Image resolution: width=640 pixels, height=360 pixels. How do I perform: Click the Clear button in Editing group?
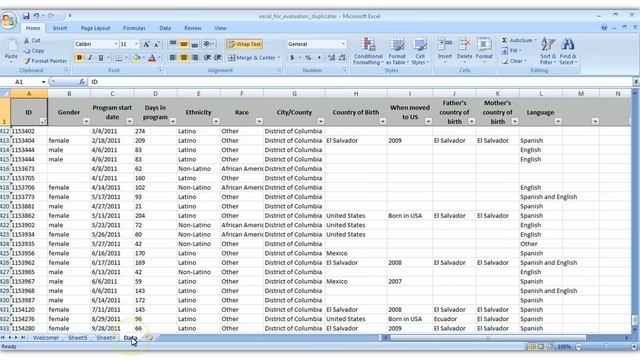coord(514,61)
